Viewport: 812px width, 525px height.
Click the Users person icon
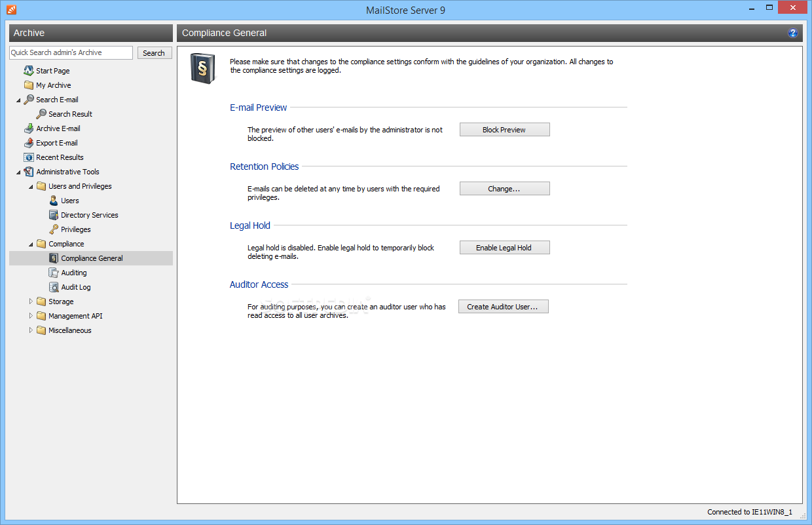pyautogui.click(x=54, y=201)
